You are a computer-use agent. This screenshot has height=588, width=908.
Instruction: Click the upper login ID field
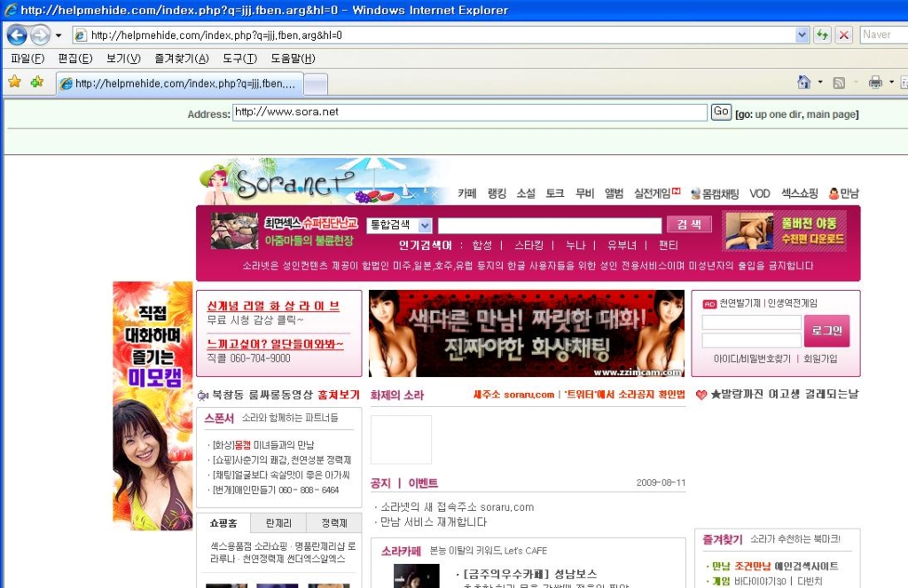tap(752, 322)
